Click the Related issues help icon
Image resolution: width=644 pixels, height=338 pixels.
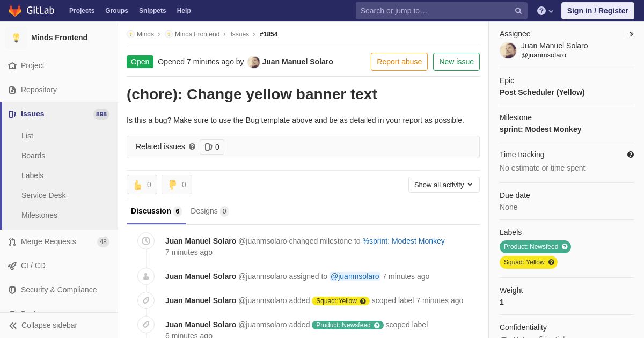(192, 146)
